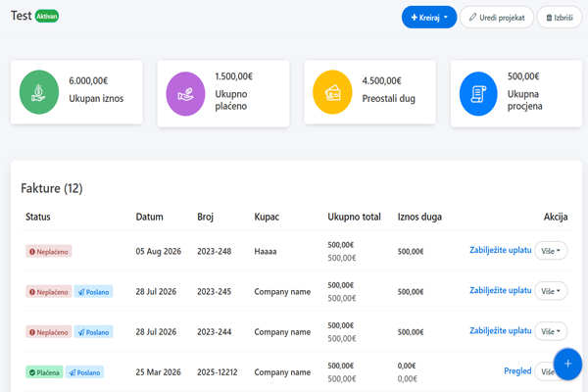
Task: Click invoice number 2023-244
Action: click(214, 332)
